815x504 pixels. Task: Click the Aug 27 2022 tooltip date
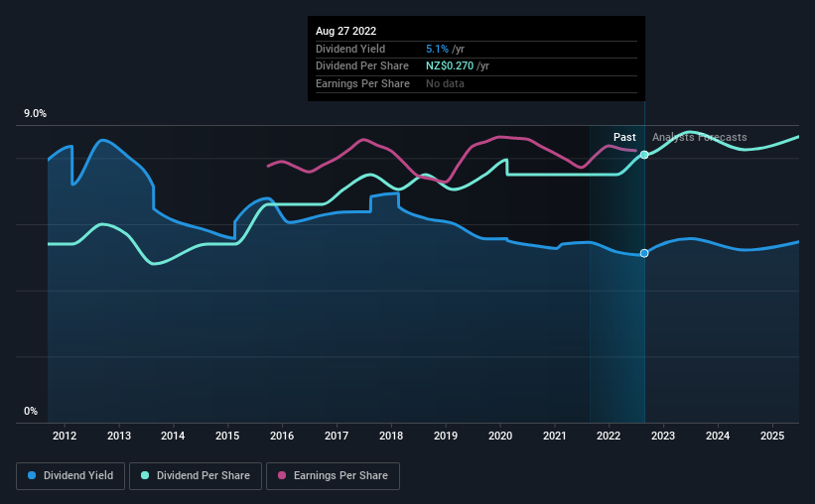click(345, 31)
